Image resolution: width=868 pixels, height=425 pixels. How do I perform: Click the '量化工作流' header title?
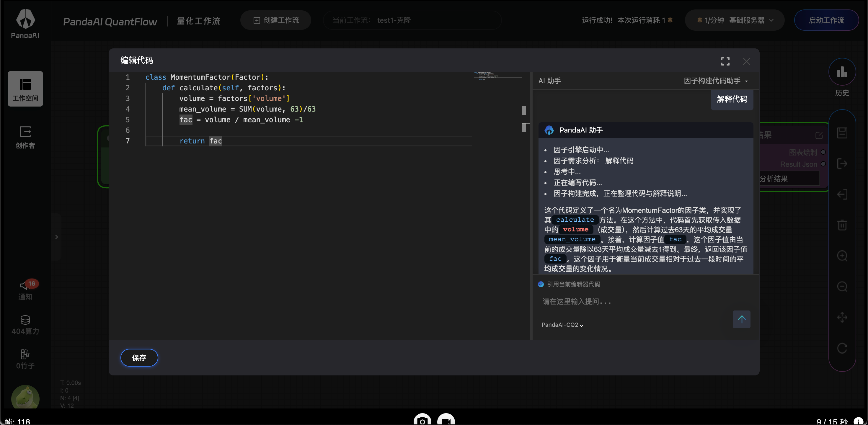point(198,21)
